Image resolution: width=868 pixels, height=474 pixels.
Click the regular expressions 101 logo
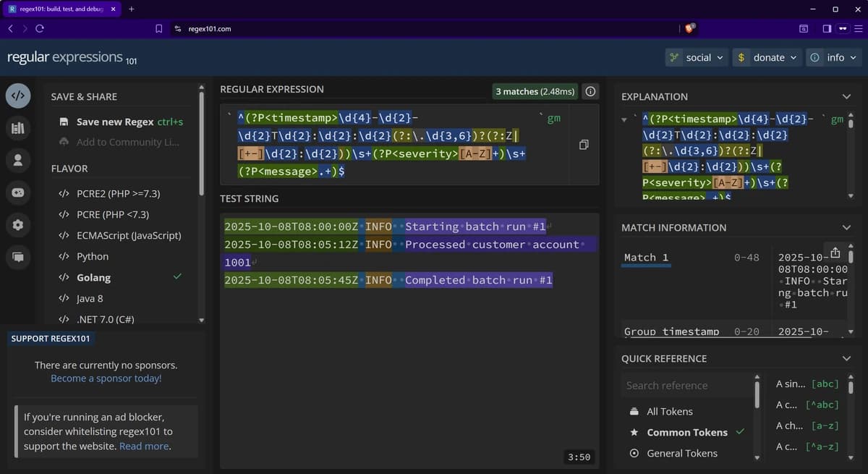tap(72, 57)
